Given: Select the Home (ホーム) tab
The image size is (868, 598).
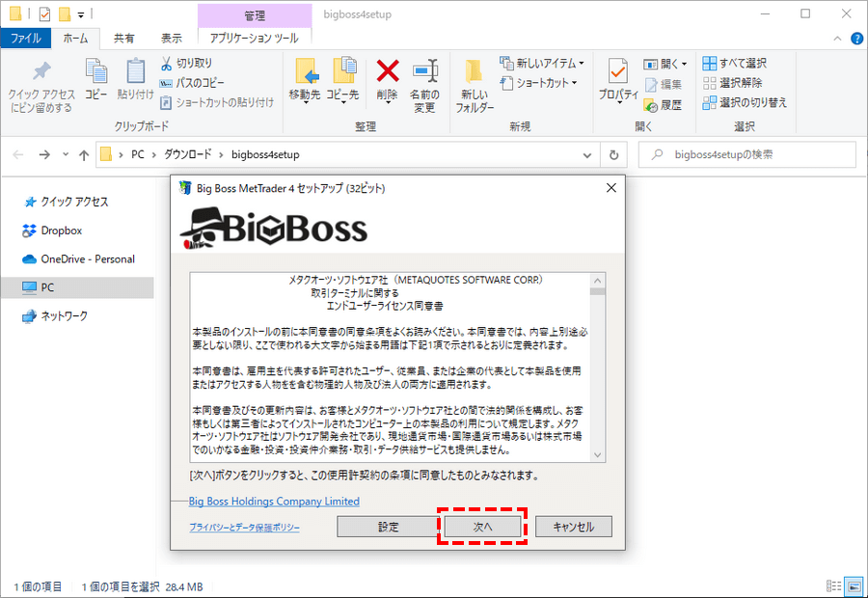Looking at the screenshot, I should (x=75, y=39).
